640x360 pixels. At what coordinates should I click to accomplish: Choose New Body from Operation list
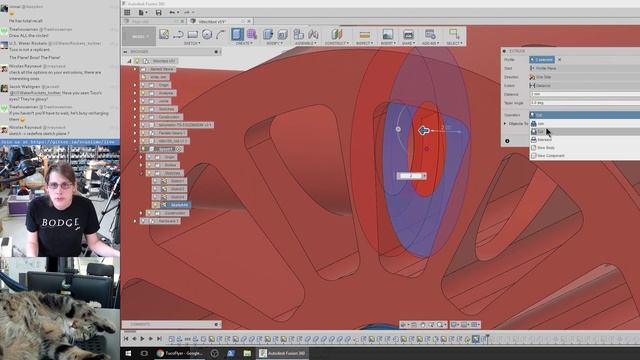click(584, 147)
